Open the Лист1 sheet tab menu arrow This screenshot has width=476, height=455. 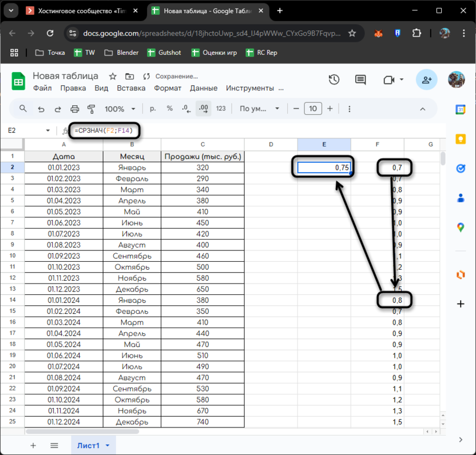[108, 445]
